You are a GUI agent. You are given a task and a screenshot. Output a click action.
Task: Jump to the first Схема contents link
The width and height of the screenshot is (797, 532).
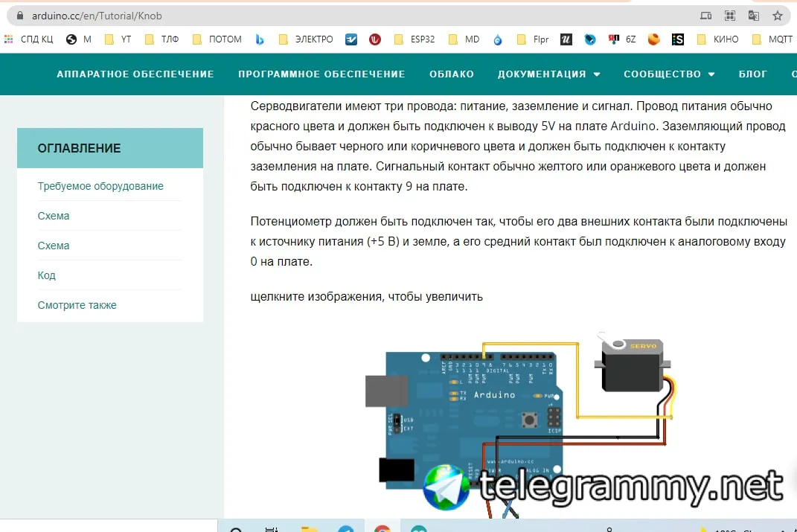pos(54,216)
